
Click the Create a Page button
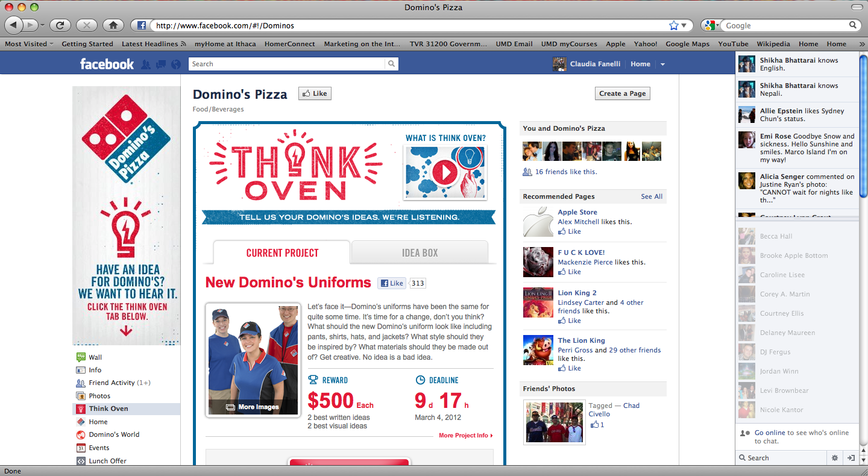622,93
